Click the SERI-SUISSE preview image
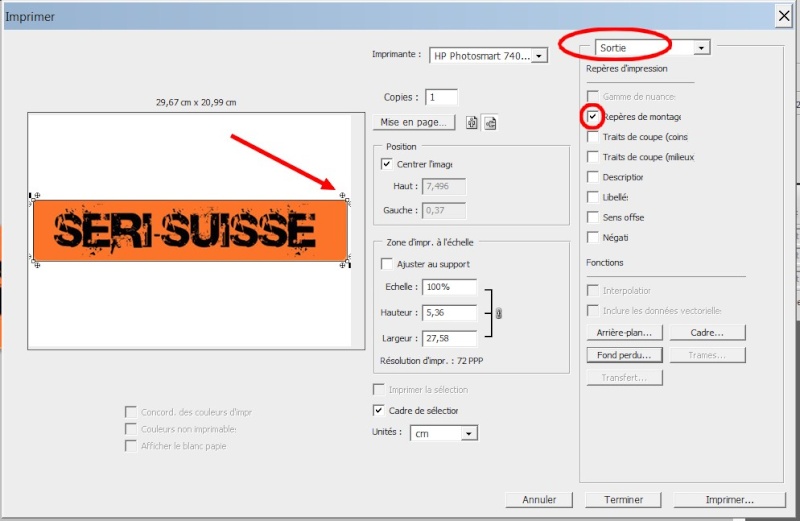Image resolution: width=800 pixels, height=521 pixels. pos(191,231)
